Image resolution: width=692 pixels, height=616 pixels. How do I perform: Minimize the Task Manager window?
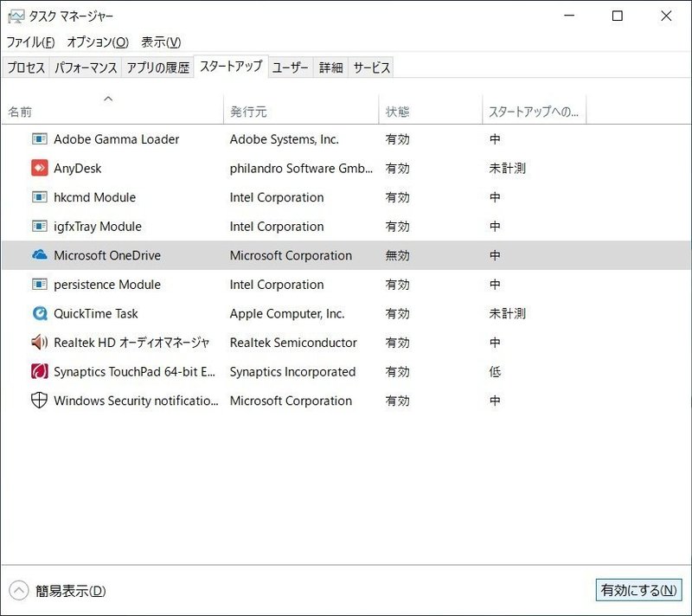pos(569,16)
